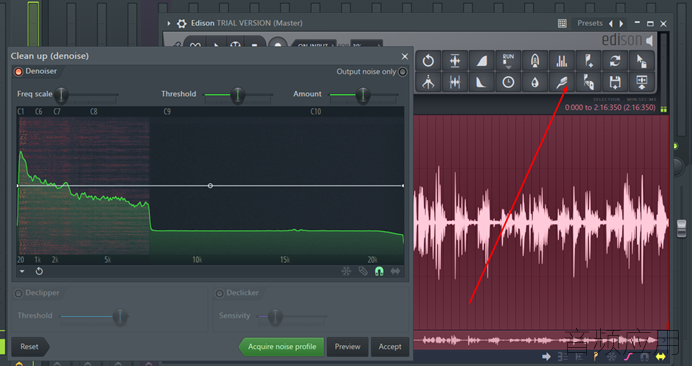Click the selection time readout 0:000 to 2:16:350
Image resolution: width=692 pixels, height=366 pixels.
[610, 108]
